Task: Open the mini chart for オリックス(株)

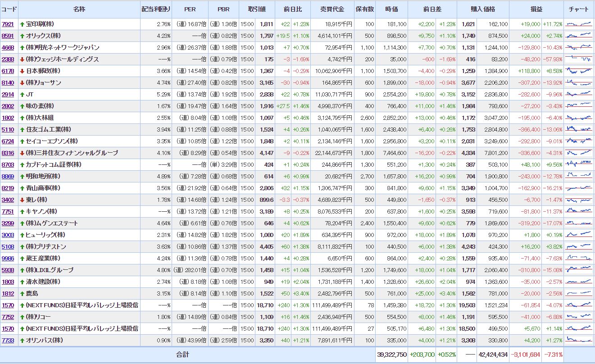Action: coord(579,36)
